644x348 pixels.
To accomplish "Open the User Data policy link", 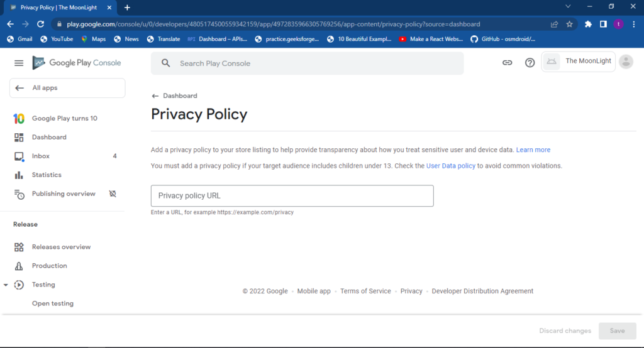I will coord(450,166).
